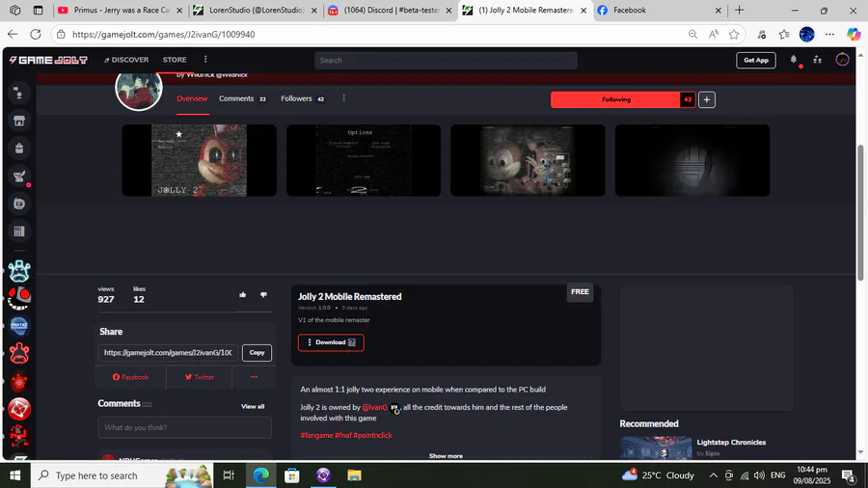Switch to the Followers tab
This screenshot has height=488, width=868.
pos(302,98)
